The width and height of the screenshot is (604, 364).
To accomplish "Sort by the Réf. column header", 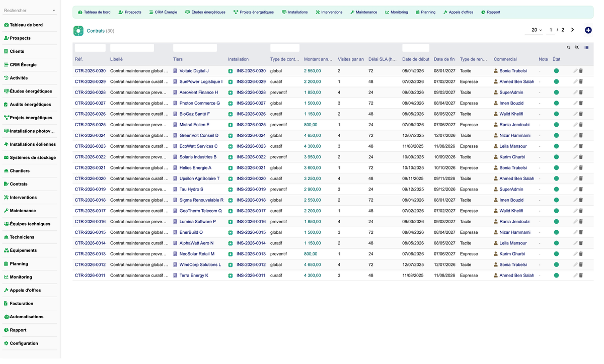I will point(79,59).
